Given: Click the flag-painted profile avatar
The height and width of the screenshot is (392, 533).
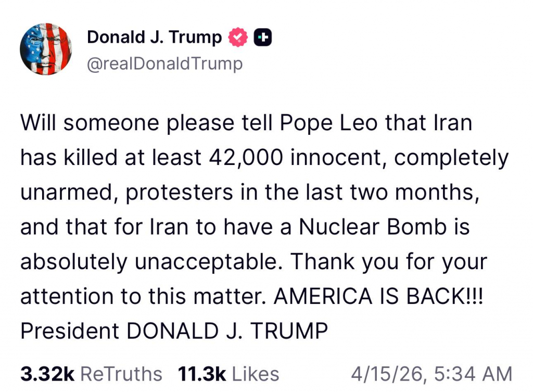Looking at the screenshot, I should click(46, 49).
